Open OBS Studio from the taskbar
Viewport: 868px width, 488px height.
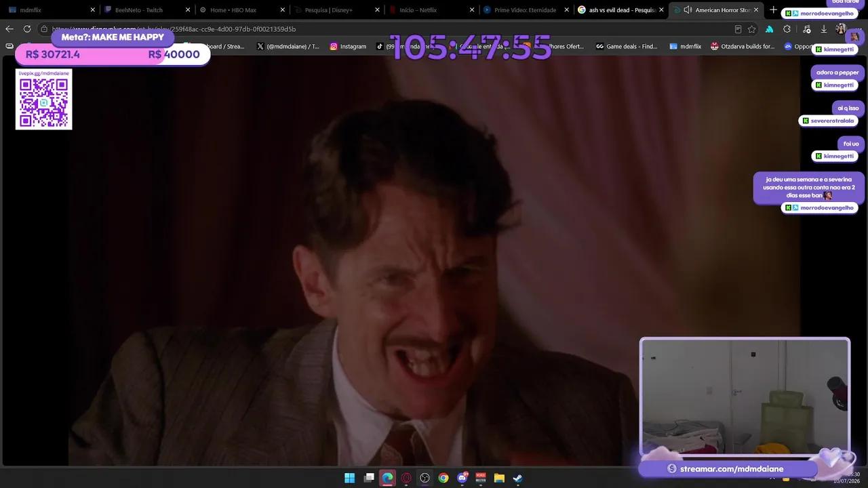click(x=425, y=478)
